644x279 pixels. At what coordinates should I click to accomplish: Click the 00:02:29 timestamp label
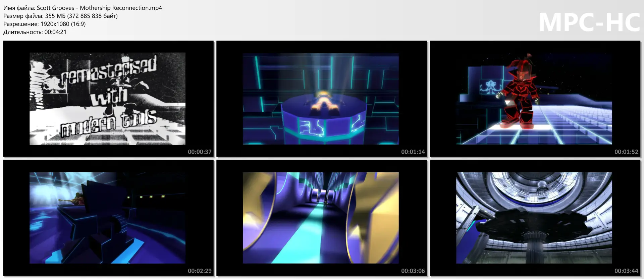point(200,271)
